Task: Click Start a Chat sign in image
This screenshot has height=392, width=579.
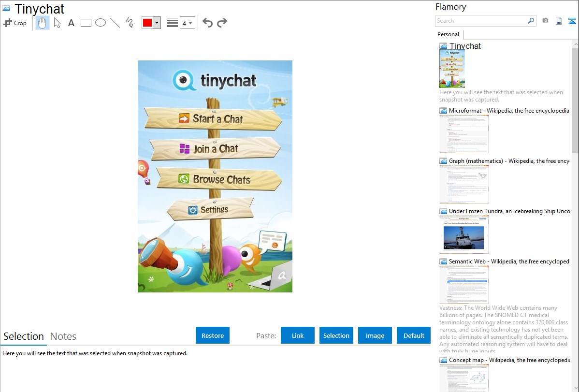Action: (x=213, y=118)
